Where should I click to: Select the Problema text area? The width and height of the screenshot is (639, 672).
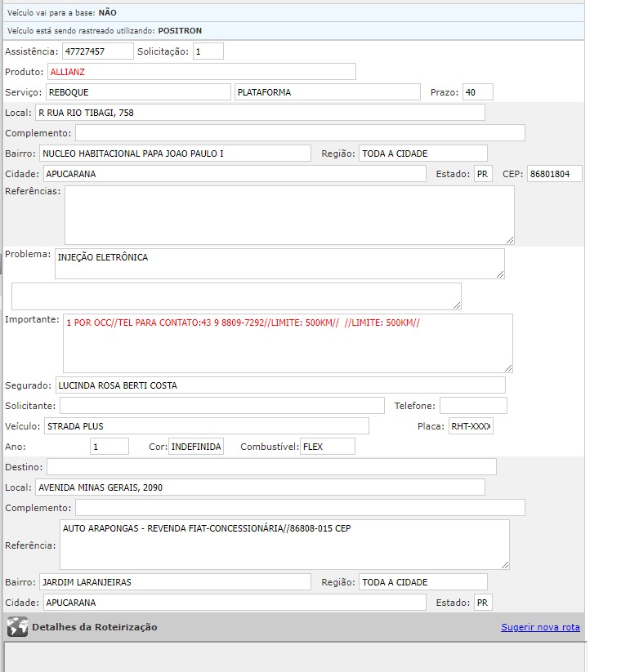click(279, 264)
